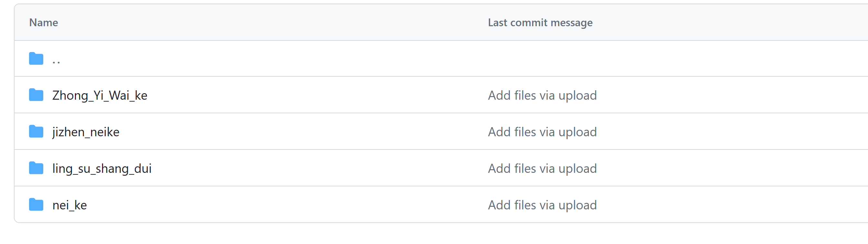Click the Zhong_Yi_Wai_ke folder icon
This screenshot has width=868, height=244.
tap(36, 95)
